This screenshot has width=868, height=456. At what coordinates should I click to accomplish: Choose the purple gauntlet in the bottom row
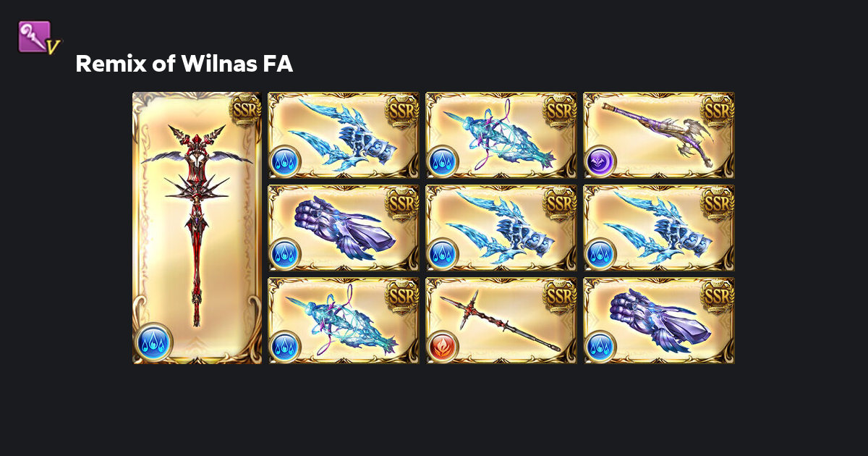(x=659, y=320)
